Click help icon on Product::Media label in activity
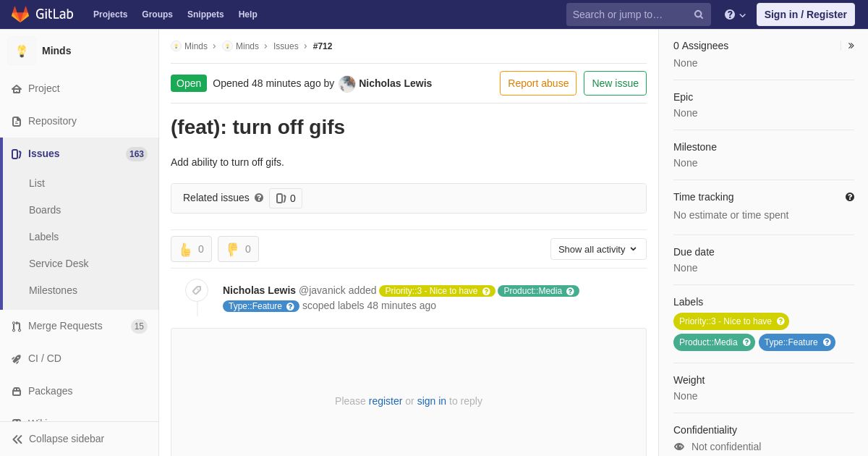 point(570,291)
